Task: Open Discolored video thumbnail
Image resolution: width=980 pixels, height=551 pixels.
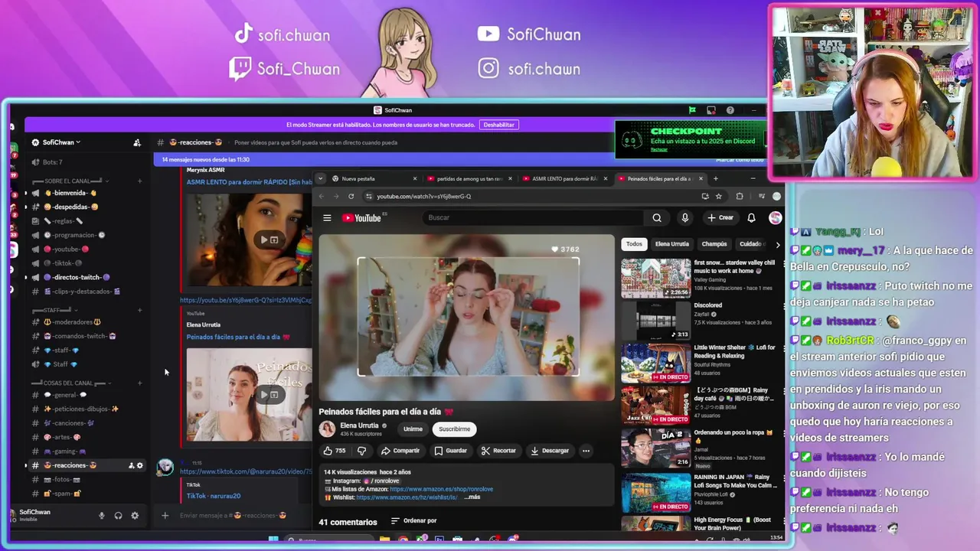Action: 655,321
